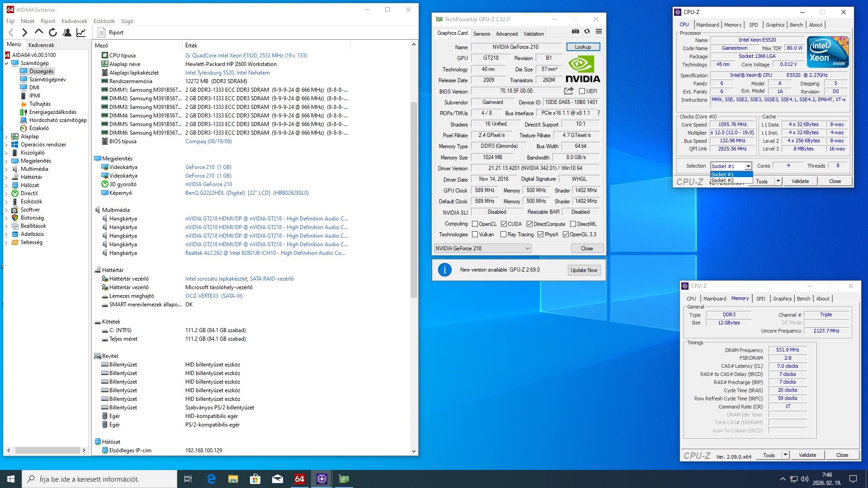Click the GPU-Z BIOS export share icon
The height and width of the screenshot is (488, 868).
(x=569, y=91)
